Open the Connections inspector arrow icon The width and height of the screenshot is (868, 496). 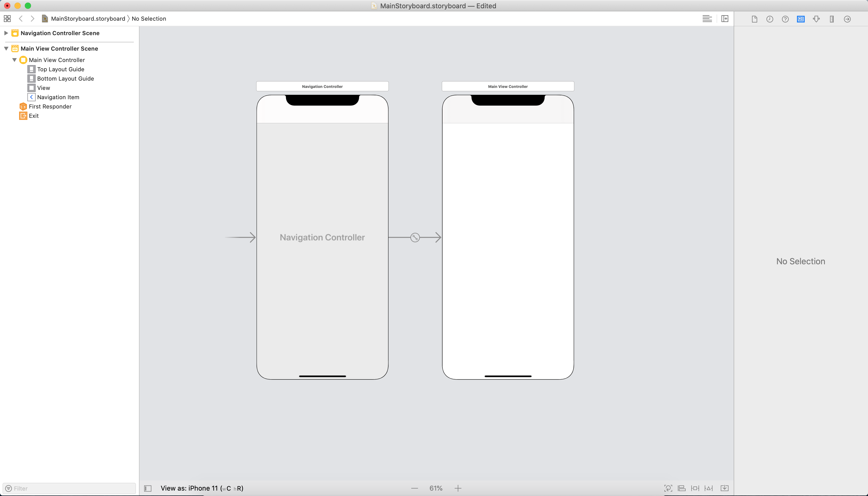tap(847, 19)
